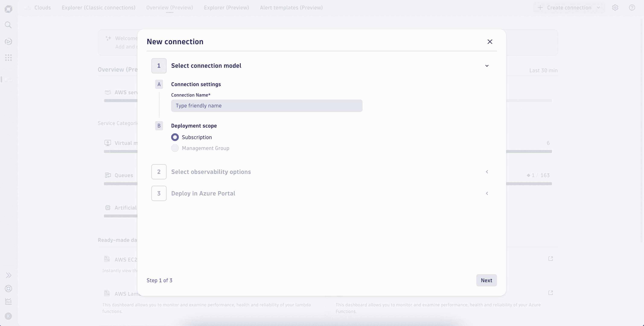Choose Management Group instead of Subscription
644x326 pixels.
tap(175, 148)
